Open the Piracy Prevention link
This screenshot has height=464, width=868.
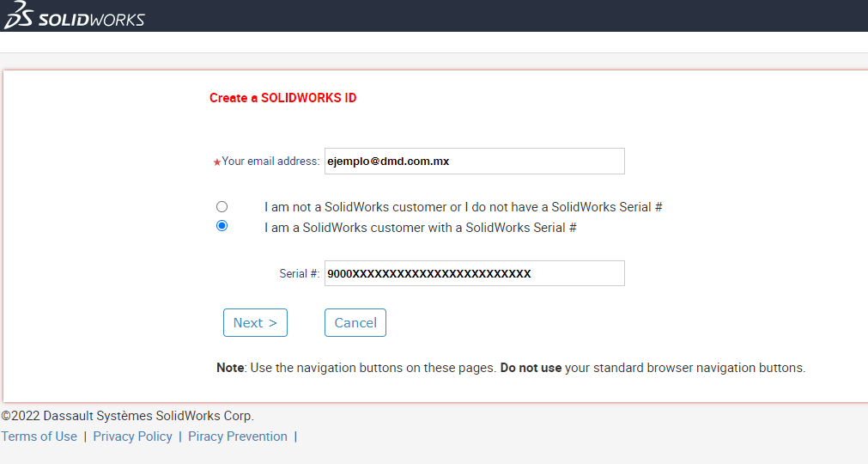point(238,437)
